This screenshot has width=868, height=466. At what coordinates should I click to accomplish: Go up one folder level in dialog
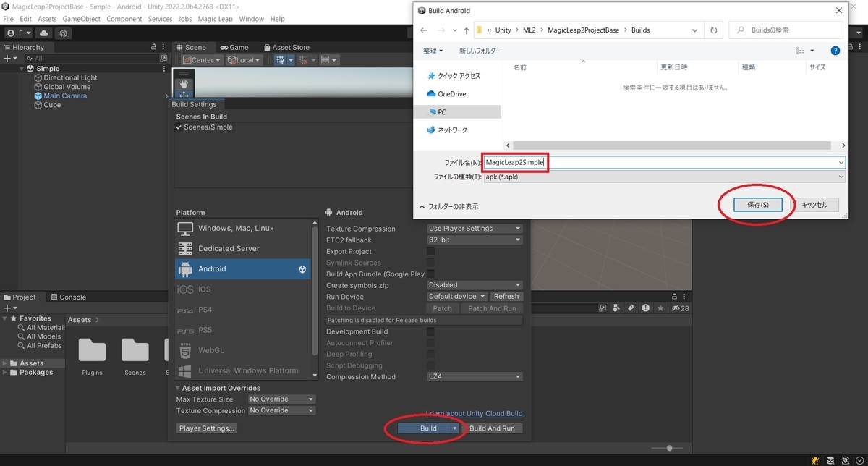[466, 30]
